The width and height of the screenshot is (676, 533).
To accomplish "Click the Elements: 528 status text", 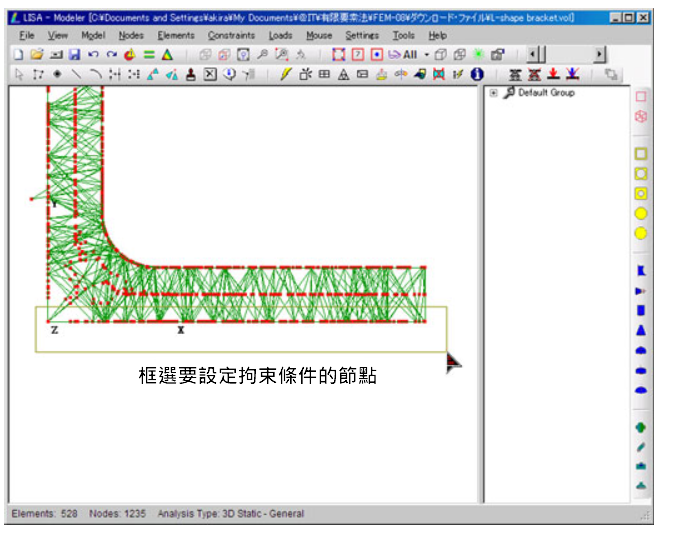I will point(44,514).
